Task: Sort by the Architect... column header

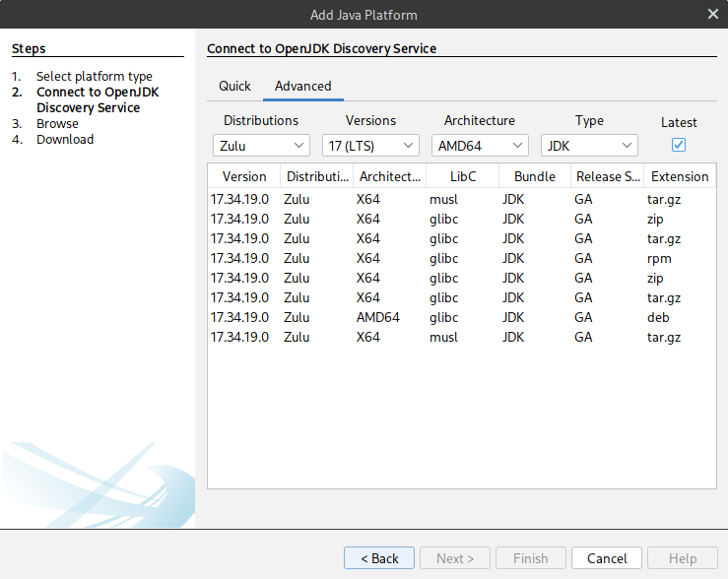Action: (390, 176)
